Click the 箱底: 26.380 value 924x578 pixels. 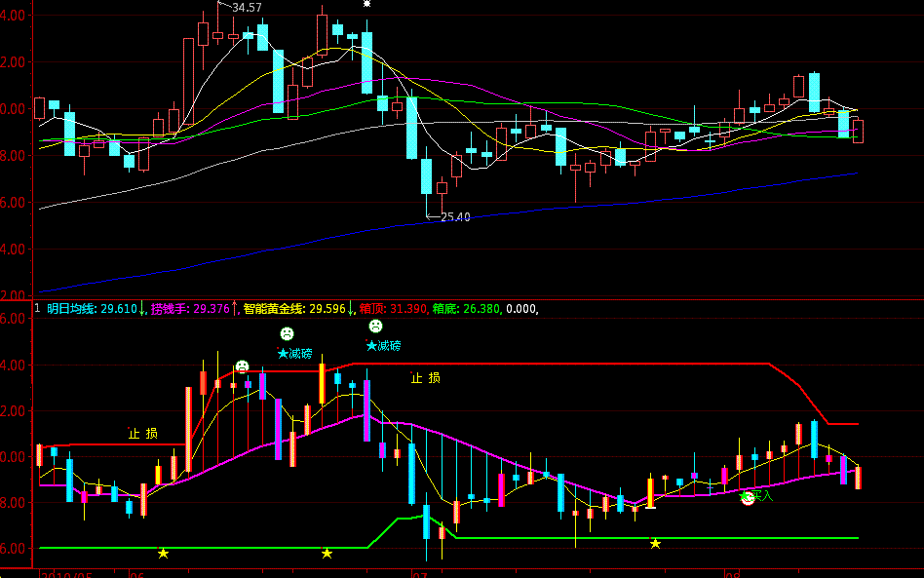click(x=466, y=309)
